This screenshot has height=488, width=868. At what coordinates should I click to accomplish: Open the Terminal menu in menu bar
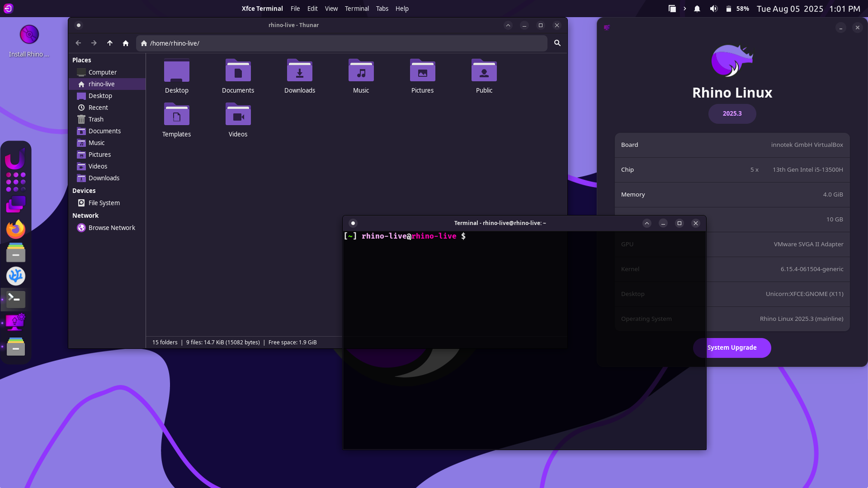click(357, 8)
